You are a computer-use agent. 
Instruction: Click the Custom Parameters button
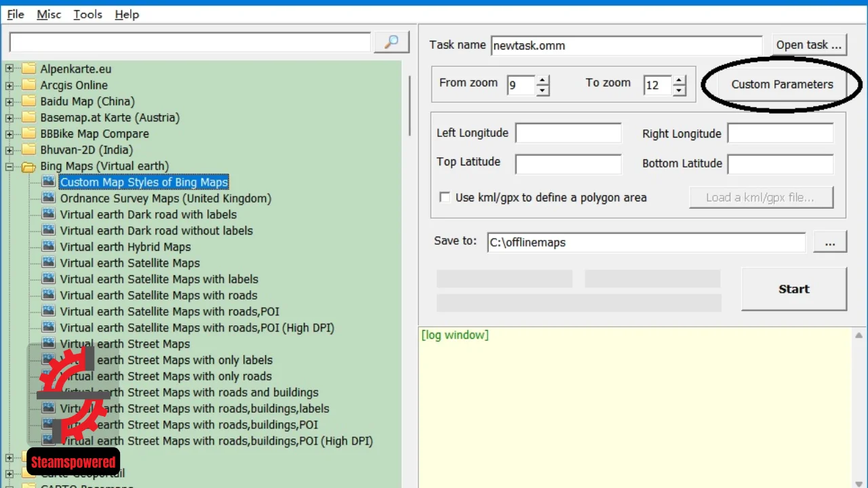pyautogui.click(x=782, y=84)
